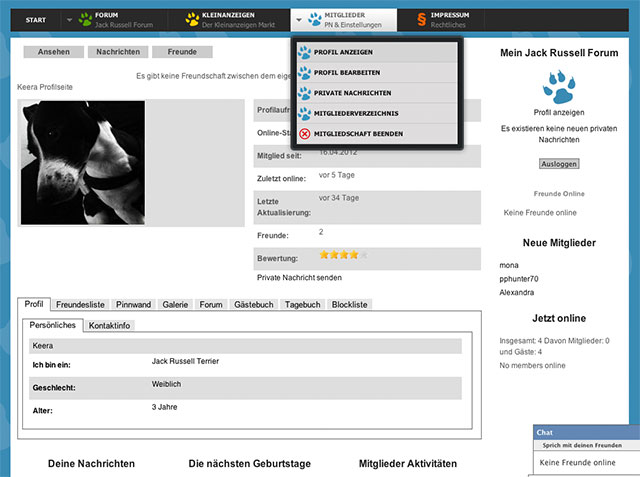Click the vor 5 Tage value

pyautogui.click(x=336, y=175)
